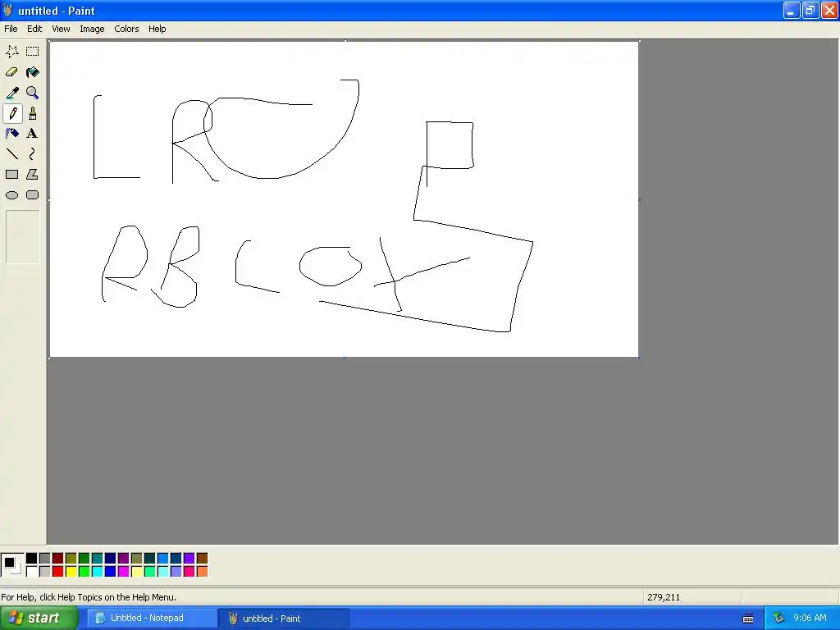
Task: Choose the light gray color swatch
Action: (x=44, y=572)
